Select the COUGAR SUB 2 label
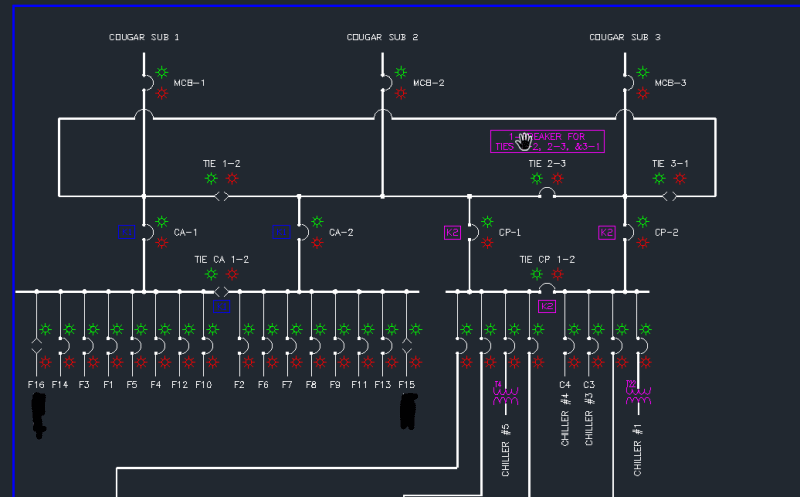The image size is (800, 497). 382,37
